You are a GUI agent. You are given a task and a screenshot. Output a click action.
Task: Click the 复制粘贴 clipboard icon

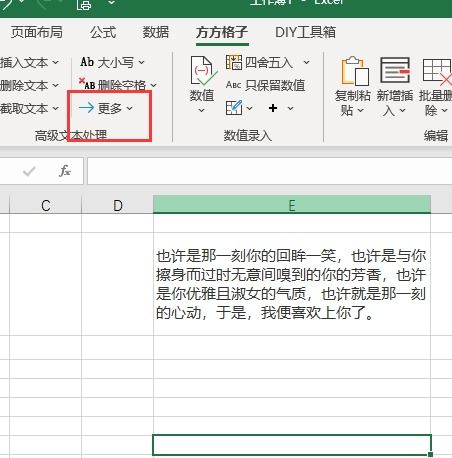coord(355,71)
